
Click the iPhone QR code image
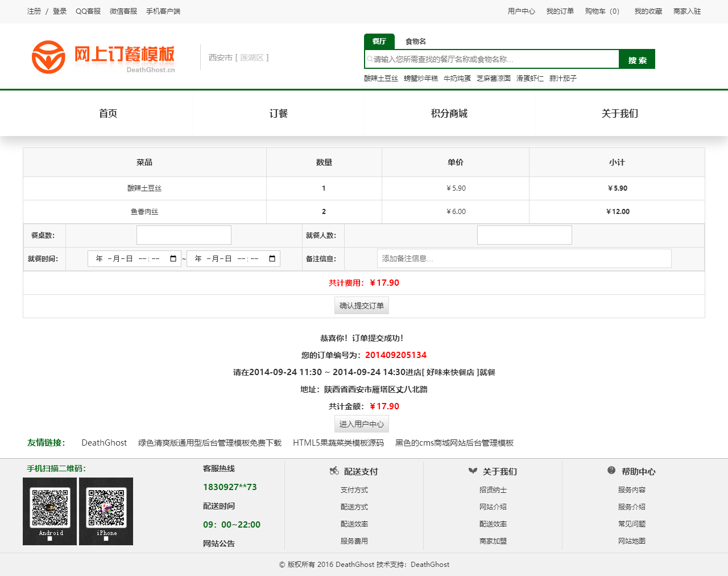tap(106, 511)
